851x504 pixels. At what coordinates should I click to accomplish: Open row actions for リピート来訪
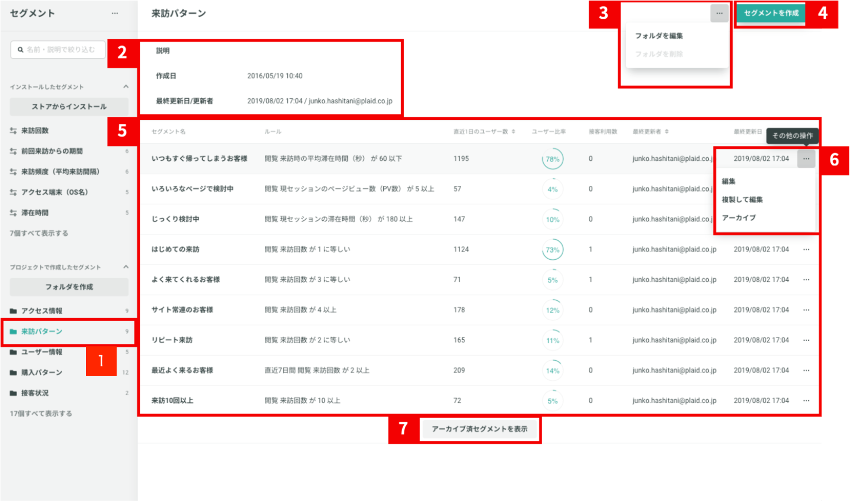click(x=806, y=340)
